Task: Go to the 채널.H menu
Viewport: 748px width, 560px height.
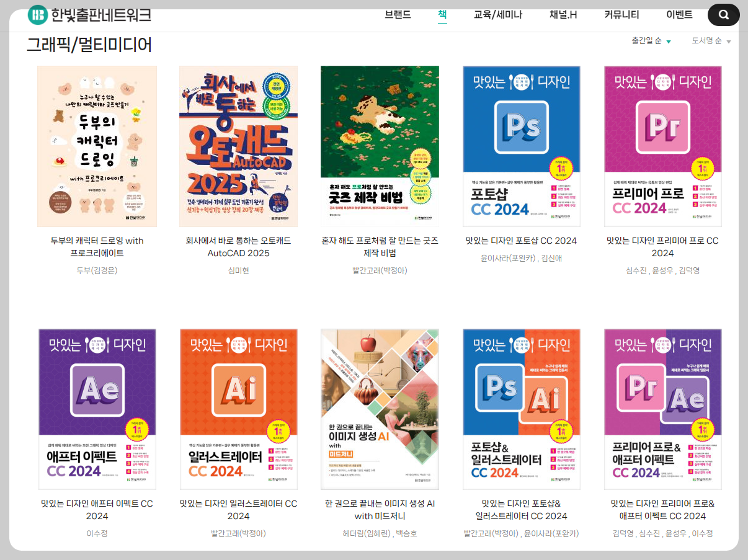Action: (563, 15)
